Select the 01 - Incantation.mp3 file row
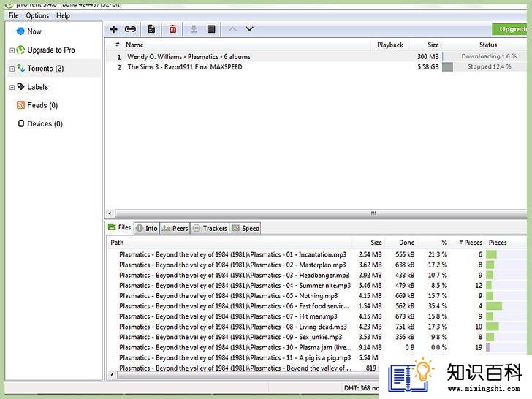 pos(317,254)
